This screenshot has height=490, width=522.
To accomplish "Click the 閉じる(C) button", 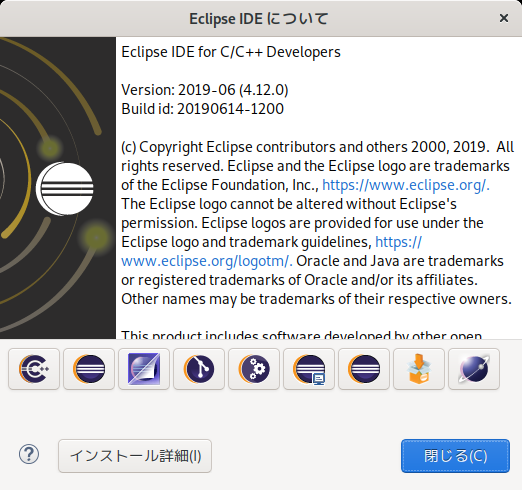I will [455, 456].
